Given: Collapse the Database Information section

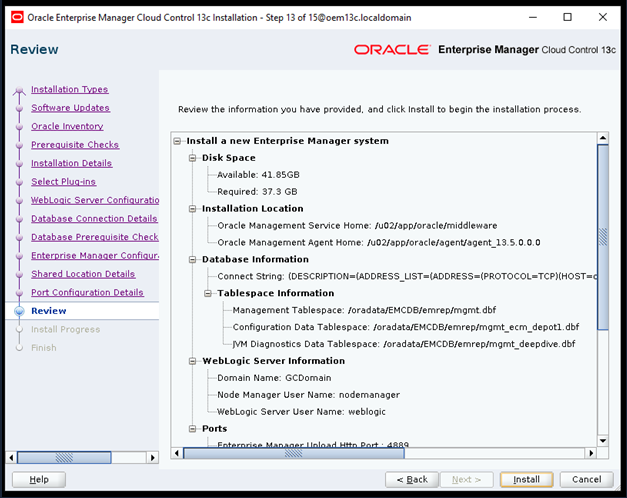Looking at the screenshot, I should tap(193, 260).
